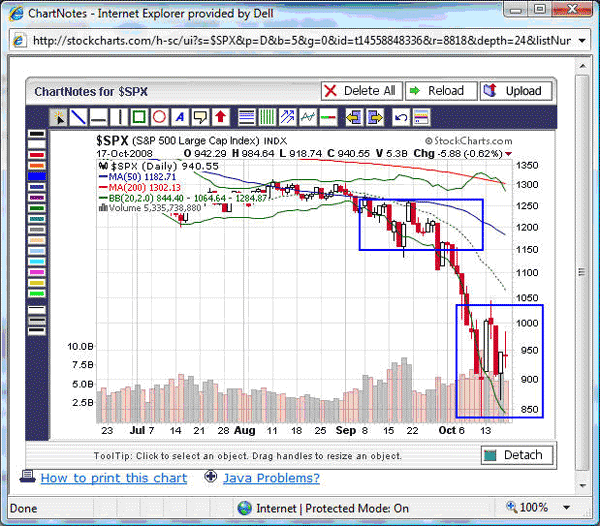Image resolution: width=600 pixels, height=526 pixels.
Task: Choose the white color swatch
Action: coord(37,144)
